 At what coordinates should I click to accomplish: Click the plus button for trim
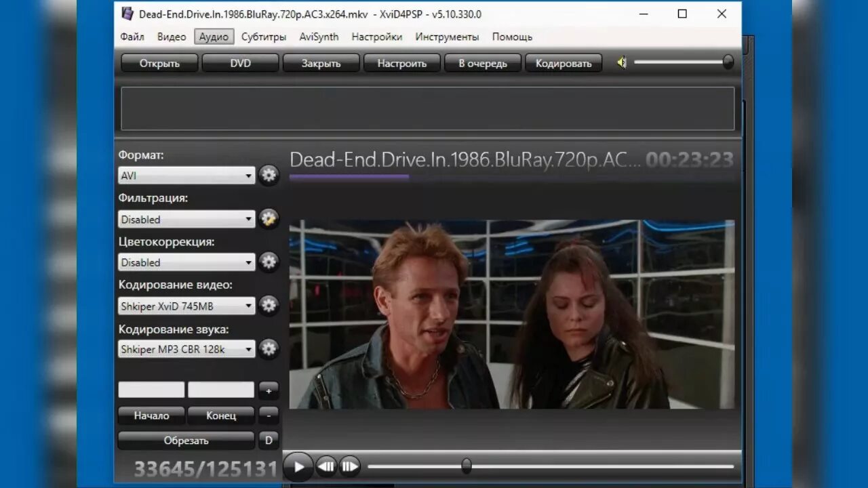click(269, 390)
